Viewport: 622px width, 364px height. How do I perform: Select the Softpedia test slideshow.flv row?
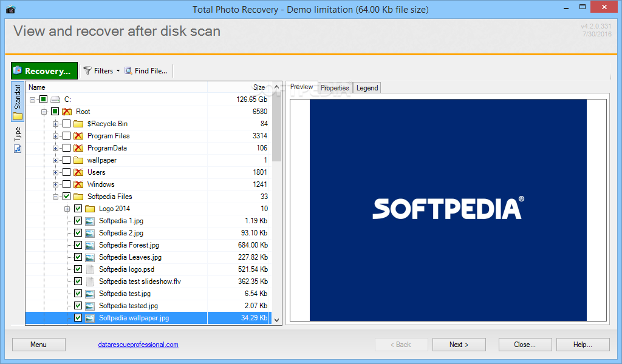click(148, 281)
